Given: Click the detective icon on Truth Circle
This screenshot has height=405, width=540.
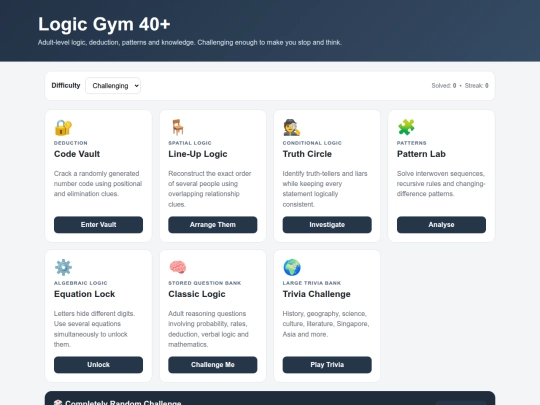Looking at the screenshot, I should coord(291,127).
